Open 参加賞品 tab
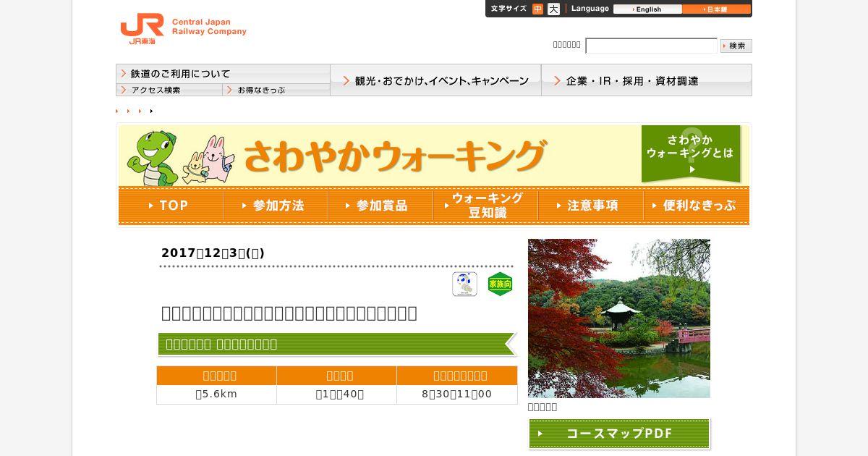The image size is (868, 456). [x=380, y=206]
